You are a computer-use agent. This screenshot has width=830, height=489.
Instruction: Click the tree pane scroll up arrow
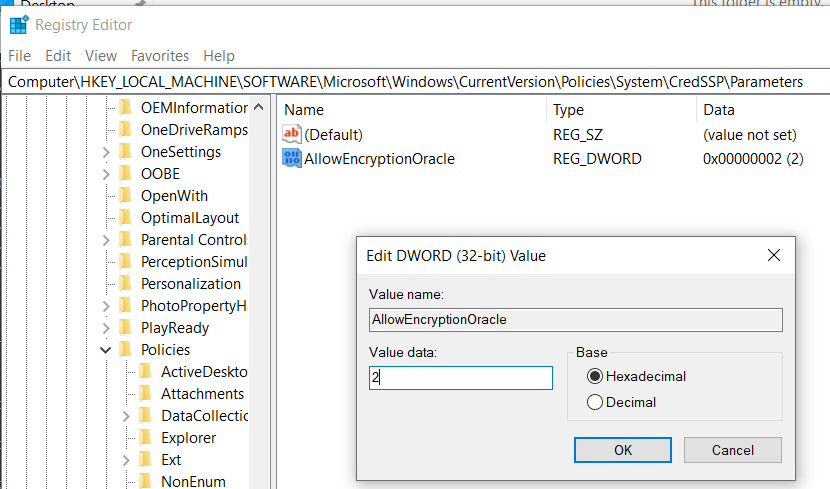tap(259, 107)
